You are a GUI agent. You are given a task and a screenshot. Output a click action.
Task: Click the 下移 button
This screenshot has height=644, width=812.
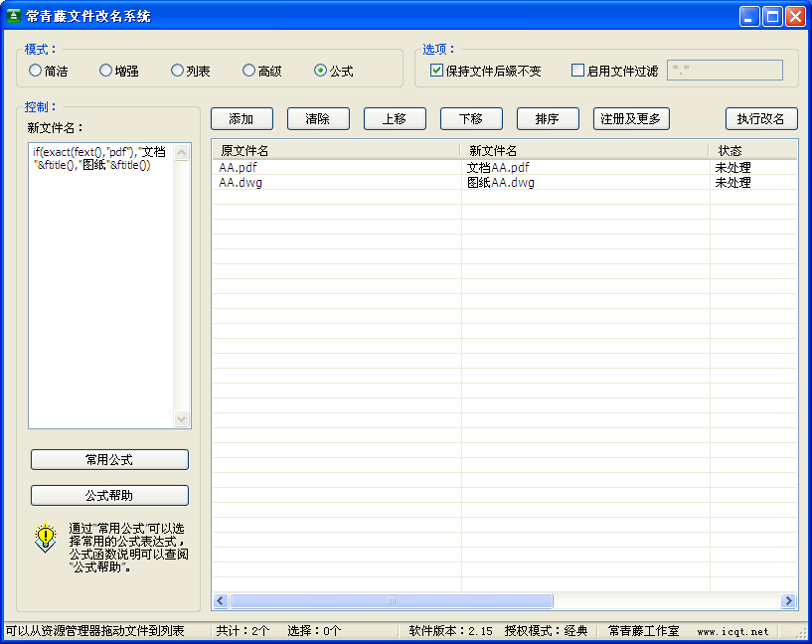tap(471, 119)
